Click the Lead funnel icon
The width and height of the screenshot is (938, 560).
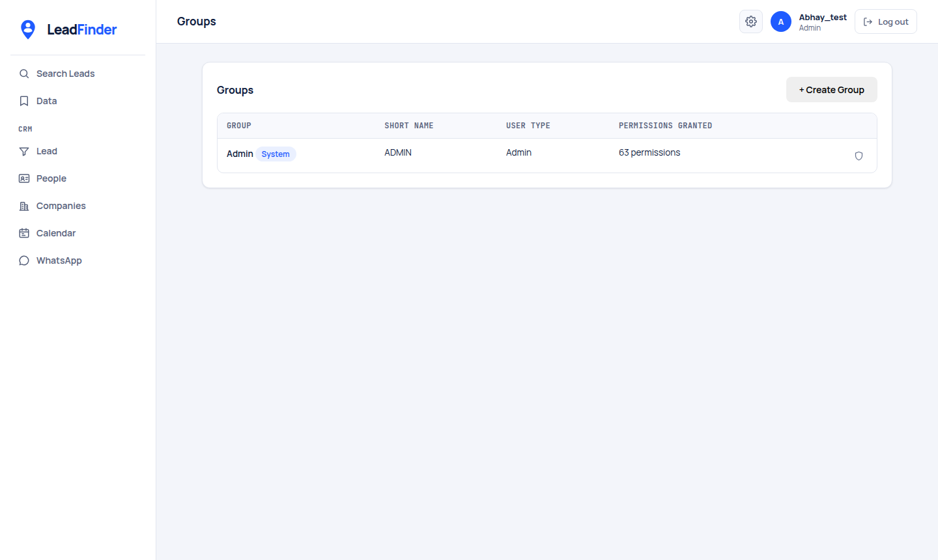24,151
